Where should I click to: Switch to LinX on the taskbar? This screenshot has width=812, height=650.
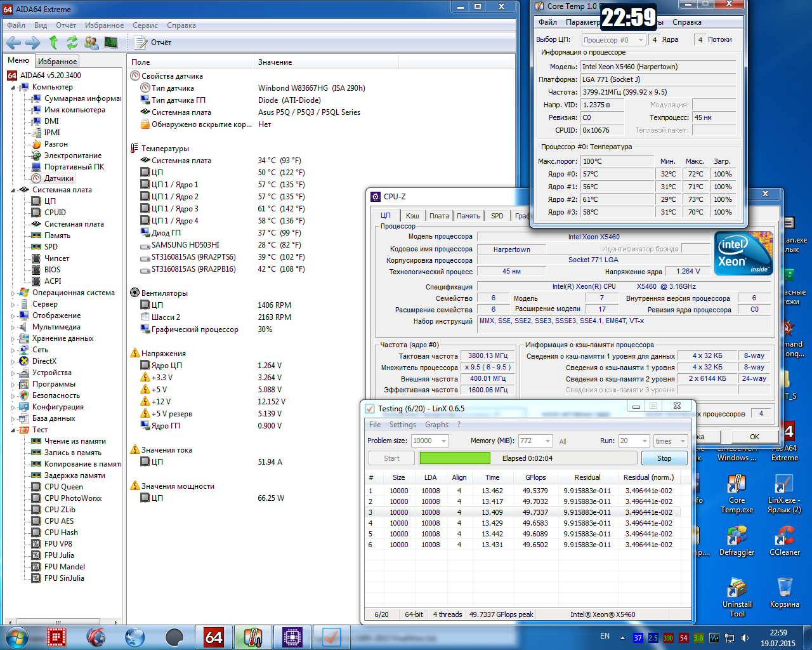pos(331,637)
